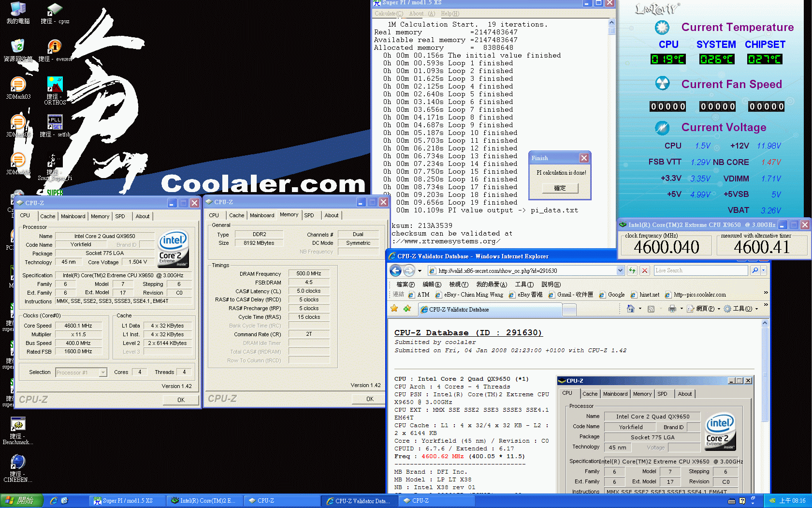Click OK in Memory CPU-Z window
Screen dimensions: 812x508
click(x=370, y=399)
